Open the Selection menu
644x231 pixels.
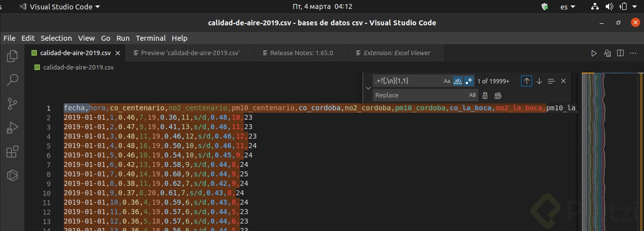(x=56, y=38)
